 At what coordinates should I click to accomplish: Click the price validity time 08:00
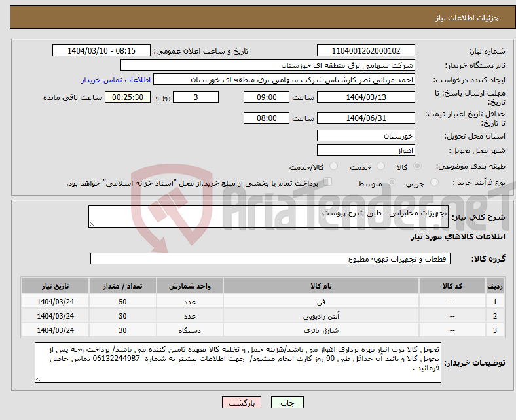pyautogui.click(x=267, y=118)
